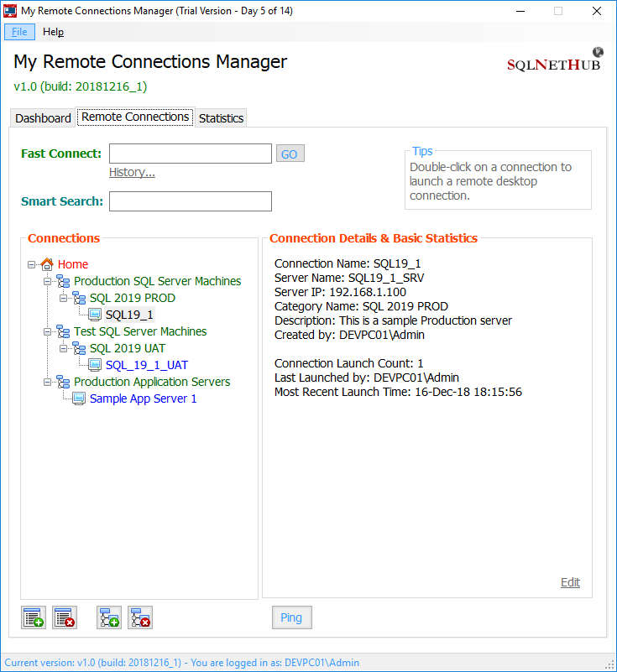Collapse Production Application Servers node
This screenshot has width=617, height=672.
[47, 382]
